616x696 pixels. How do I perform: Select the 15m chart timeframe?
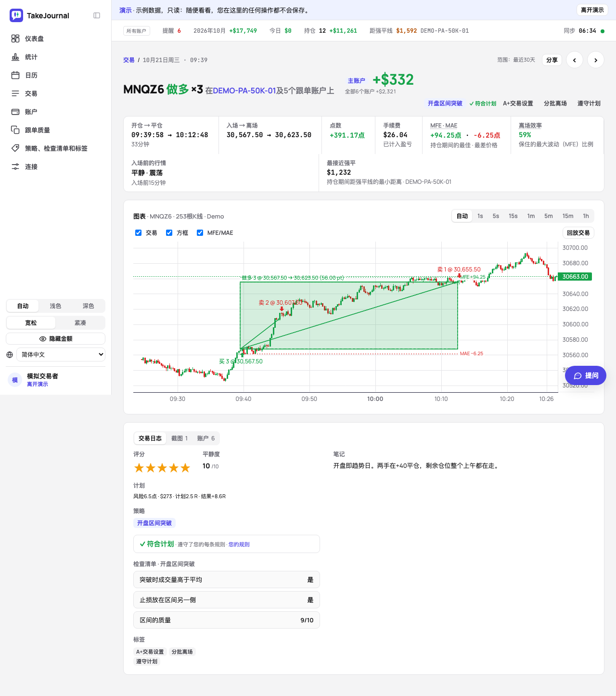tap(568, 216)
